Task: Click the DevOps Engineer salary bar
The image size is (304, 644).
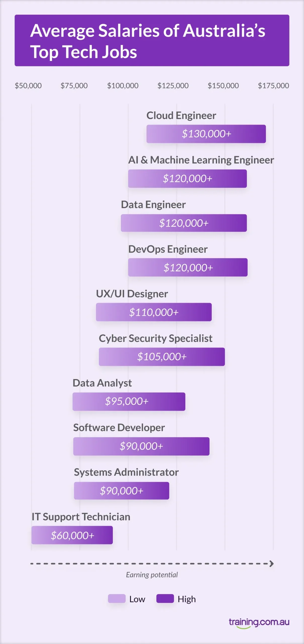Action: pyautogui.click(x=188, y=267)
